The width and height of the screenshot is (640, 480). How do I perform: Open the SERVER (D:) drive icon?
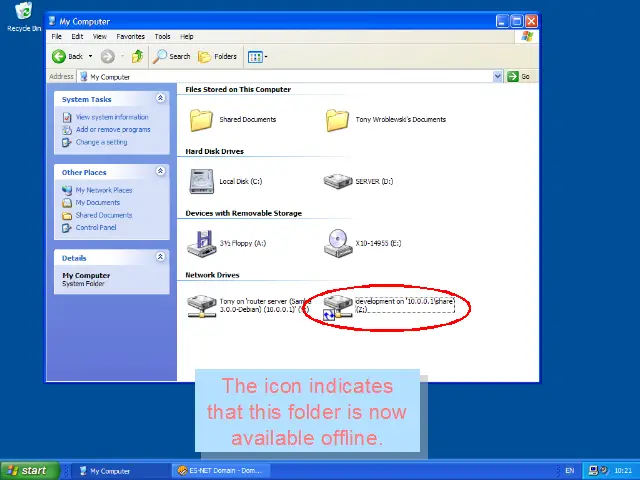(x=338, y=181)
